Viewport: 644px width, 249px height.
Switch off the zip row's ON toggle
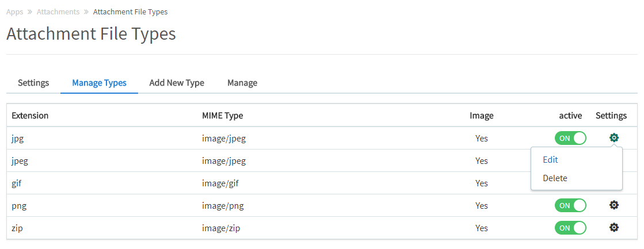click(x=570, y=228)
